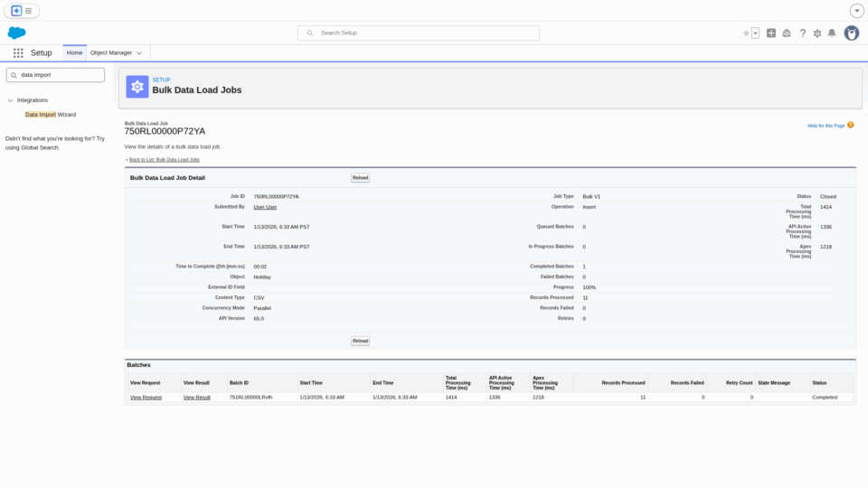
Task: Expand the favorites list dropdown arrow
Action: coord(755,33)
